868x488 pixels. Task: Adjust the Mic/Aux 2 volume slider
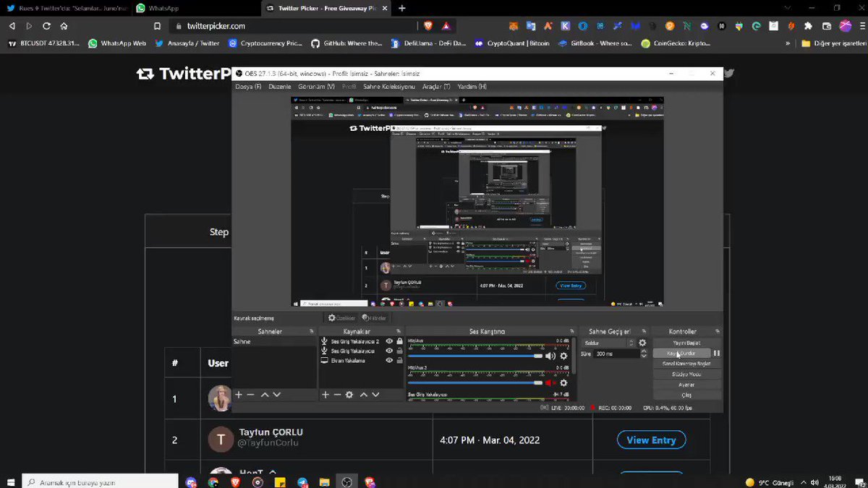pyautogui.click(x=475, y=382)
